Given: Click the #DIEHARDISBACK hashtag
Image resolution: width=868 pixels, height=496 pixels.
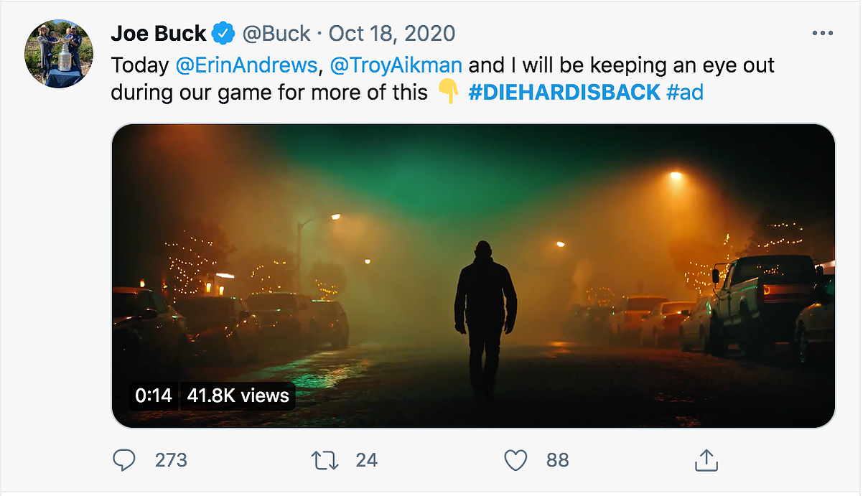Looking at the screenshot, I should 564,92.
